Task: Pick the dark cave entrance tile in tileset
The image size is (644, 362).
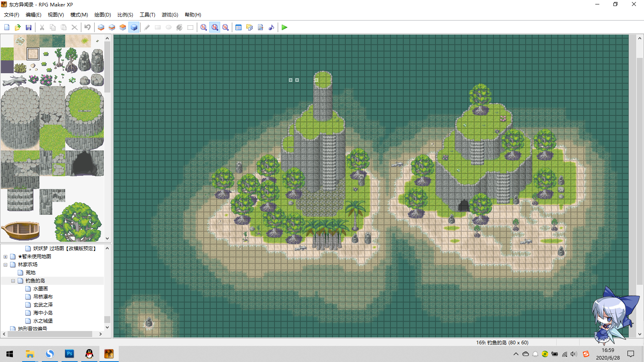Action: 85,163
